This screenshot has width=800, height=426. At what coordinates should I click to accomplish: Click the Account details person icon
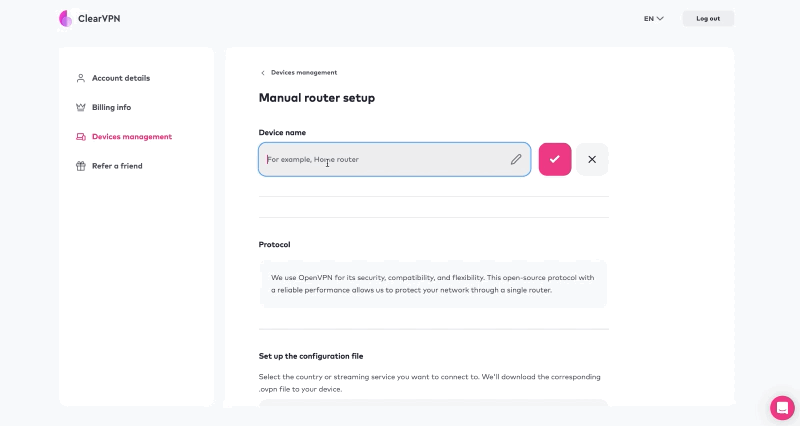point(81,78)
